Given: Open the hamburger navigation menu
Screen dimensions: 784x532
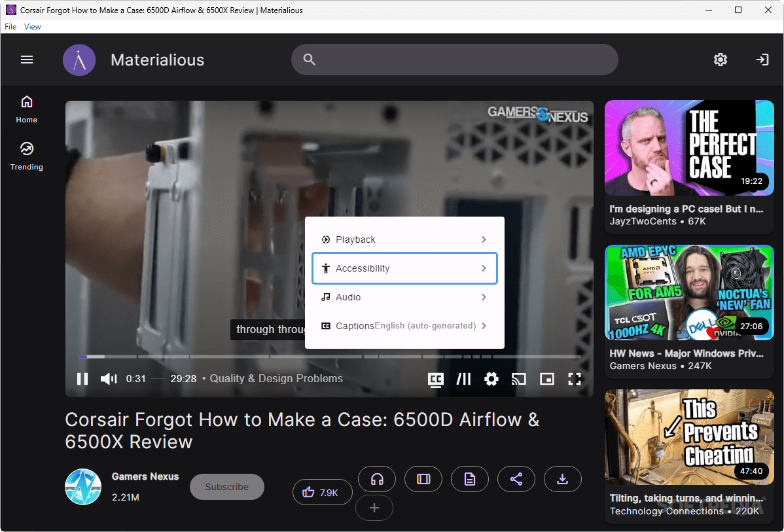Looking at the screenshot, I should coord(27,60).
